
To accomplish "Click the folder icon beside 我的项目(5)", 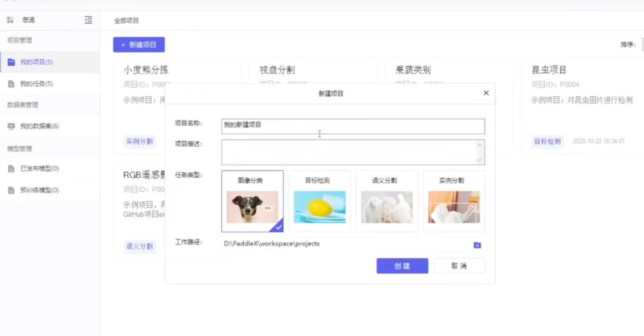I will click(11, 62).
